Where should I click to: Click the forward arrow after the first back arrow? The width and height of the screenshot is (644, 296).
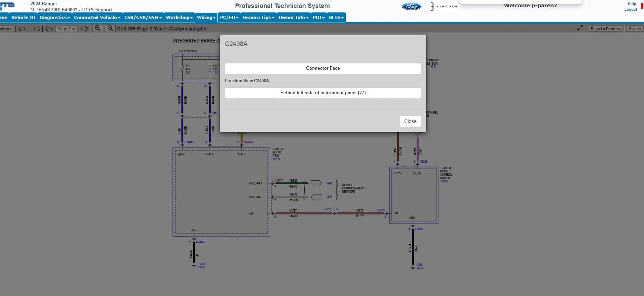point(37,29)
